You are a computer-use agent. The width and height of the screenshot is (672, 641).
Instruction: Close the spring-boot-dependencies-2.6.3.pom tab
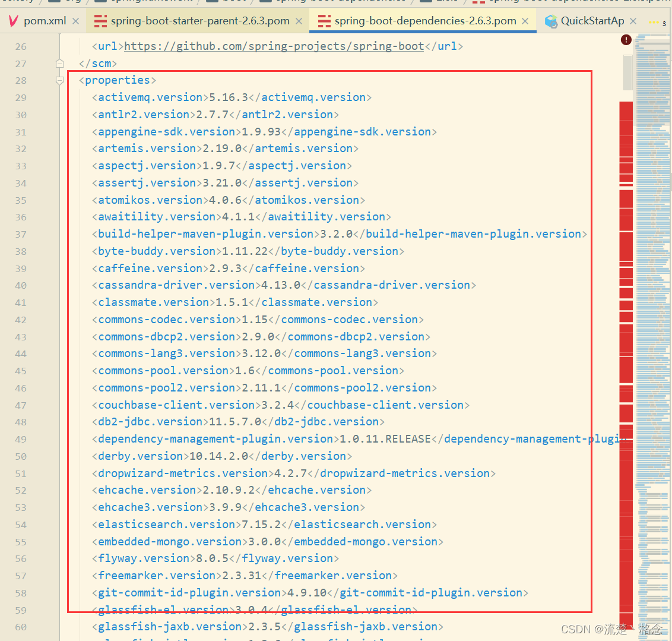(525, 21)
